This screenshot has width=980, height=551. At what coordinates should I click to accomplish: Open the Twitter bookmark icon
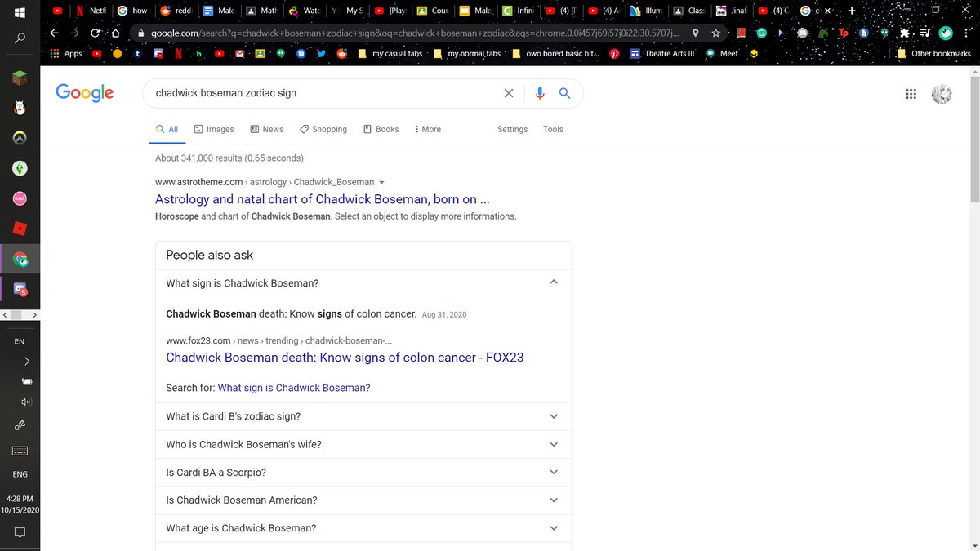[321, 53]
